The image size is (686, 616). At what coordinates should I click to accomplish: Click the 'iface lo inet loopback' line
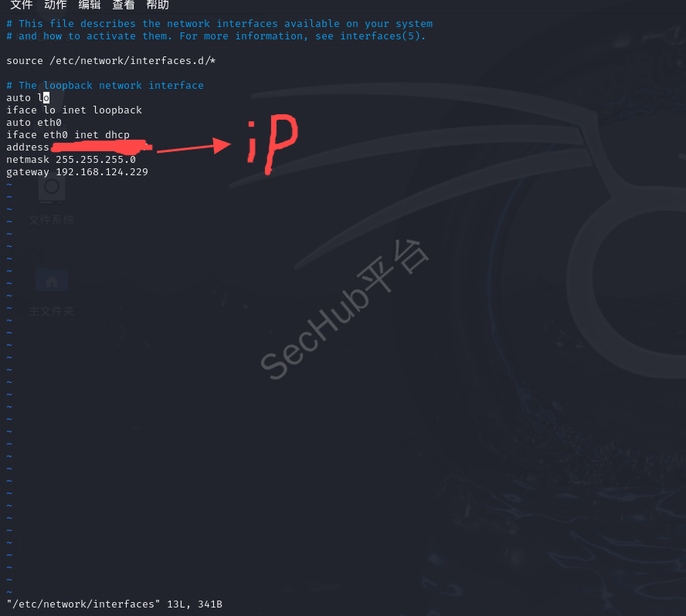[x=74, y=110]
